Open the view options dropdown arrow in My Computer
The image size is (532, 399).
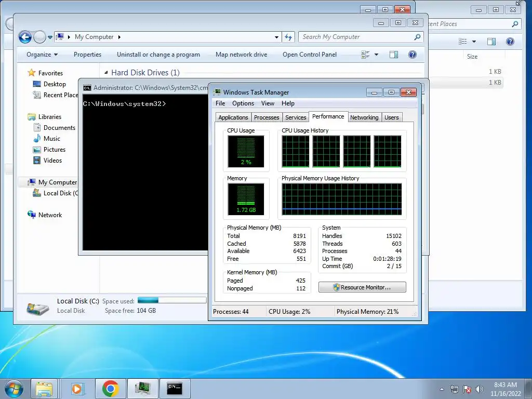coord(376,55)
